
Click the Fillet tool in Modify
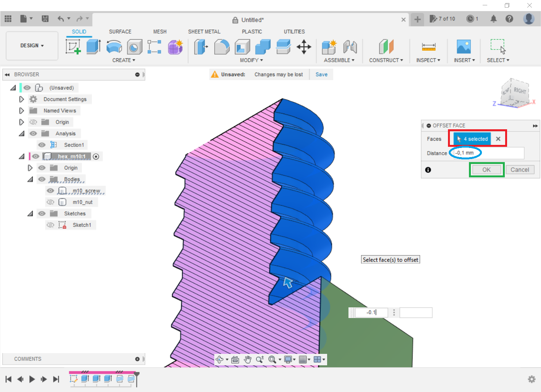pos(222,47)
